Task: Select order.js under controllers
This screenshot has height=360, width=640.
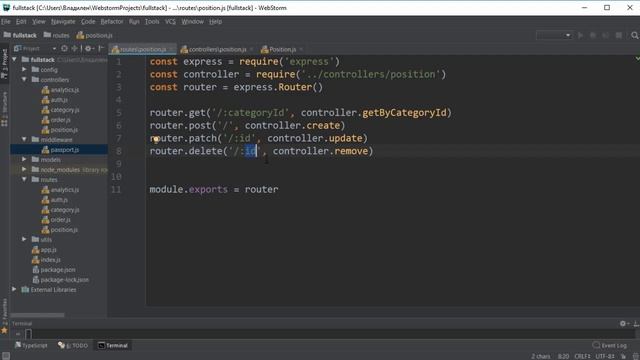Action: pos(56,120)
